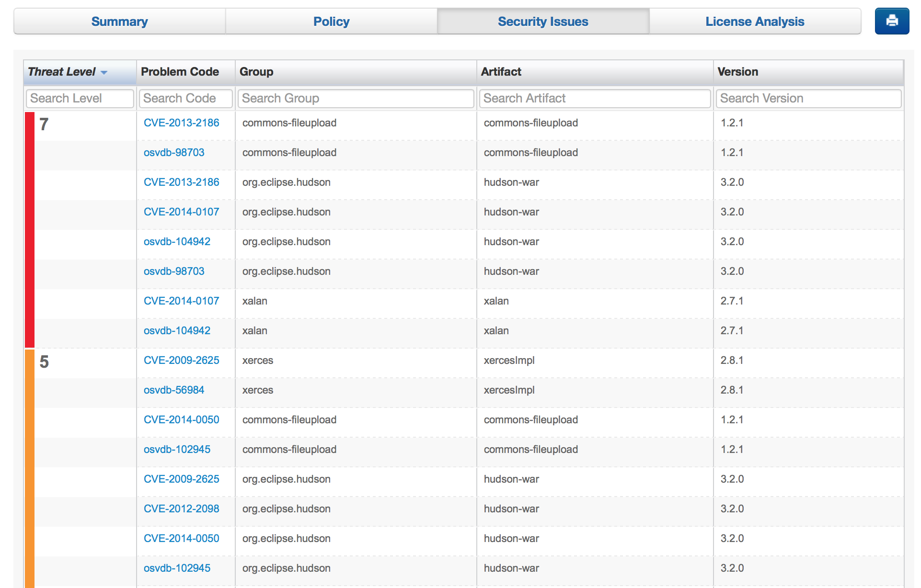Open the Policy tab

click(331, 22)
